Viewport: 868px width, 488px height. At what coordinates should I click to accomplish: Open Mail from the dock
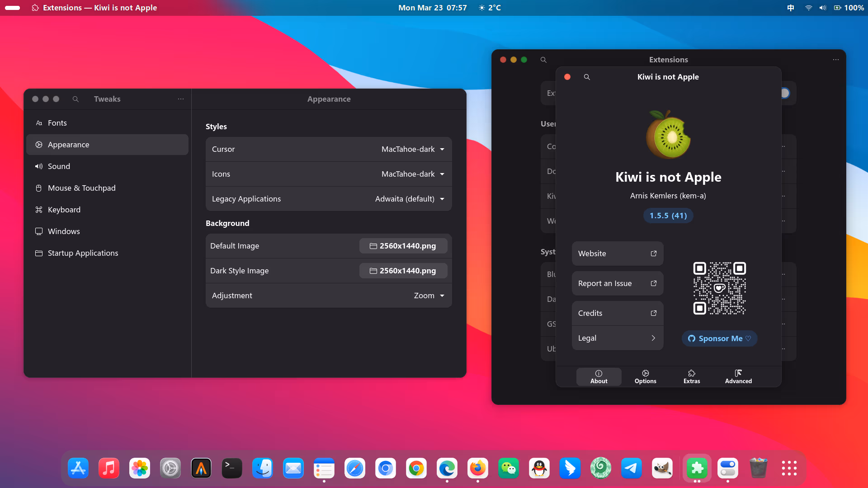click(293, 468)
